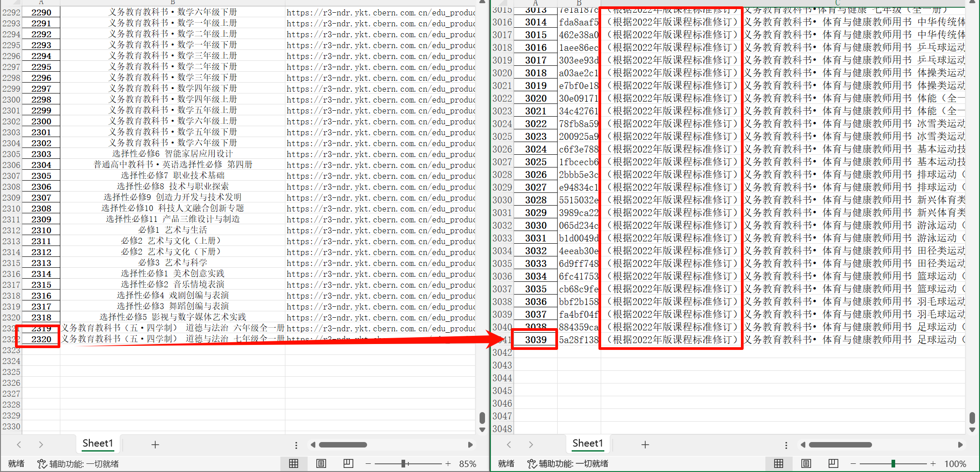Select row header 3030 in right window
This screenshot has height=472, width=980.
click(502, 200)
